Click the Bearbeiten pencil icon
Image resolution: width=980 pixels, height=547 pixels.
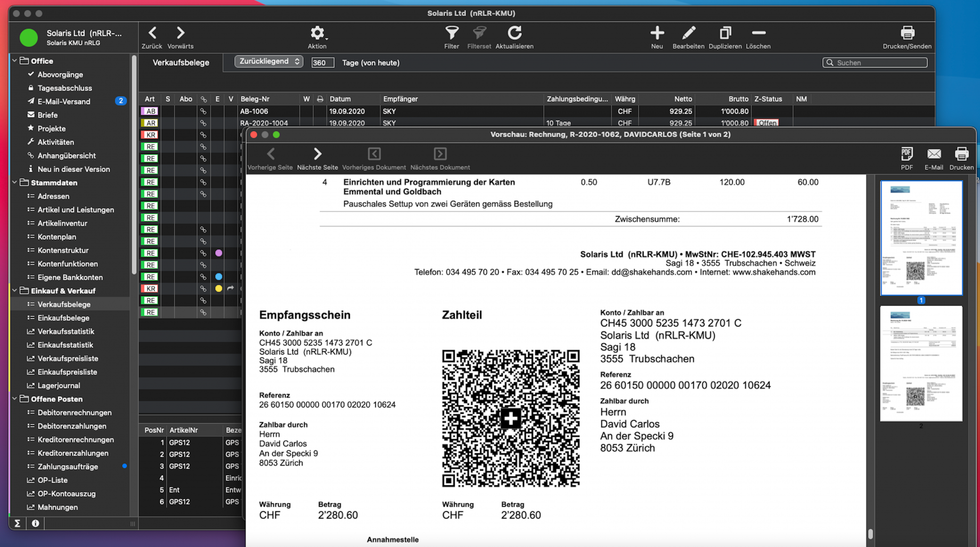point(688,34)
